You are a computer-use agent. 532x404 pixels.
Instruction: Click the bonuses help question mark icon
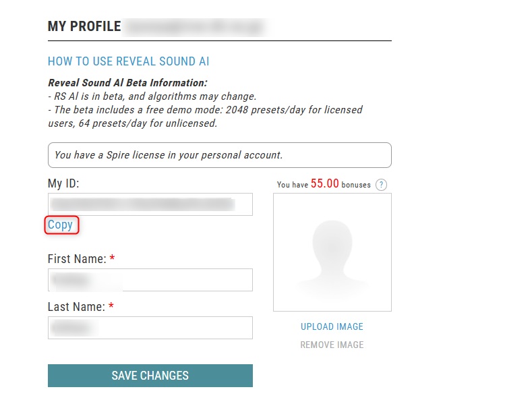click(x=381, y=185)
